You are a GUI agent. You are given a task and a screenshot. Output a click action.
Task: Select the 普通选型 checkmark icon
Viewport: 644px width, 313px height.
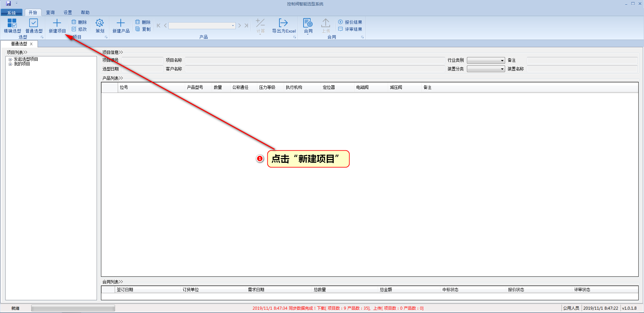point(34,23)
